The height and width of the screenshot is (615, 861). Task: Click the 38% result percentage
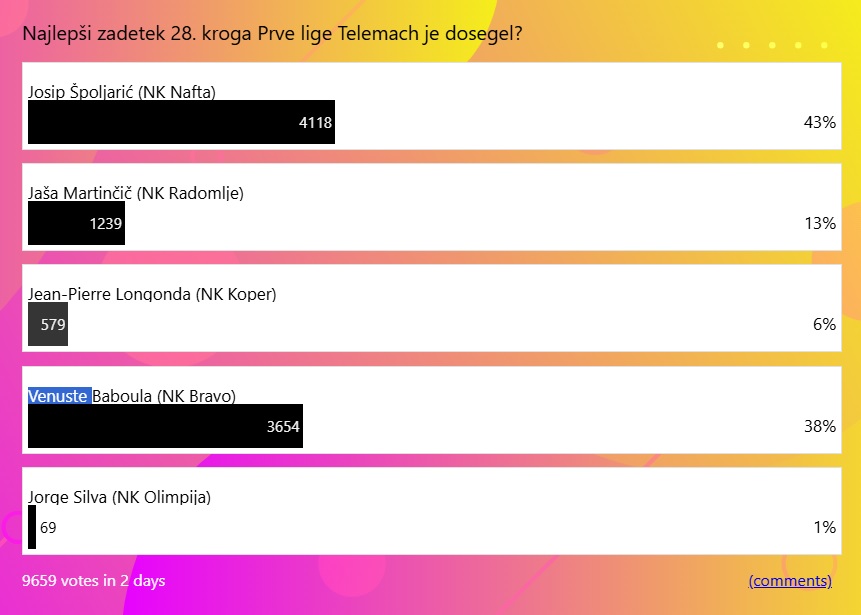point(819,426)
